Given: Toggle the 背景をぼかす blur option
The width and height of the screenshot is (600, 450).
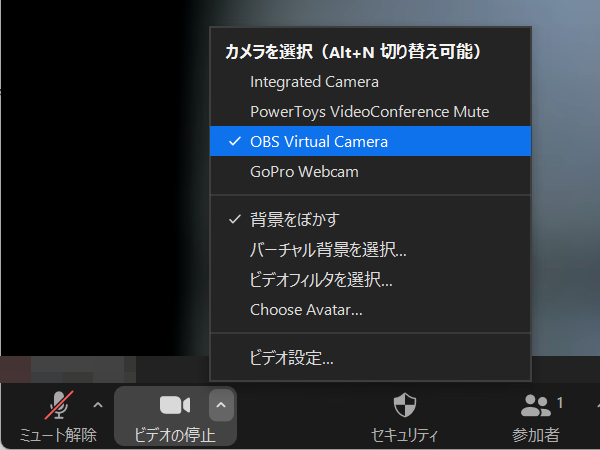Looking at the screenshot, I should [370, 220].
